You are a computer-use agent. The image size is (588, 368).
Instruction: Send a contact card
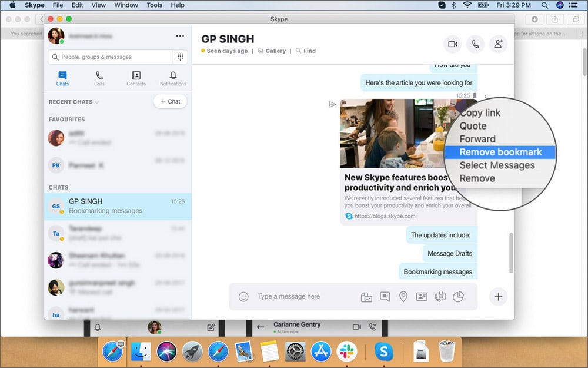422,297
